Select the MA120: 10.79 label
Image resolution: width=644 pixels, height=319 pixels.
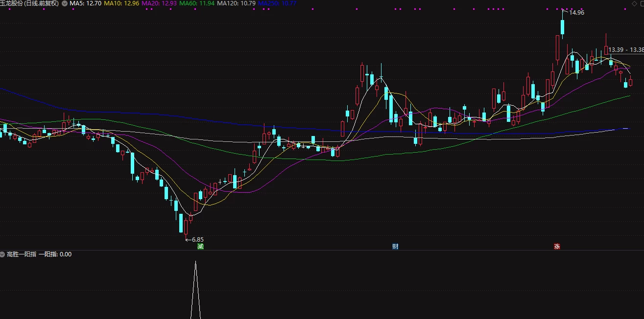pyautogui.click(x=237, y=3)
